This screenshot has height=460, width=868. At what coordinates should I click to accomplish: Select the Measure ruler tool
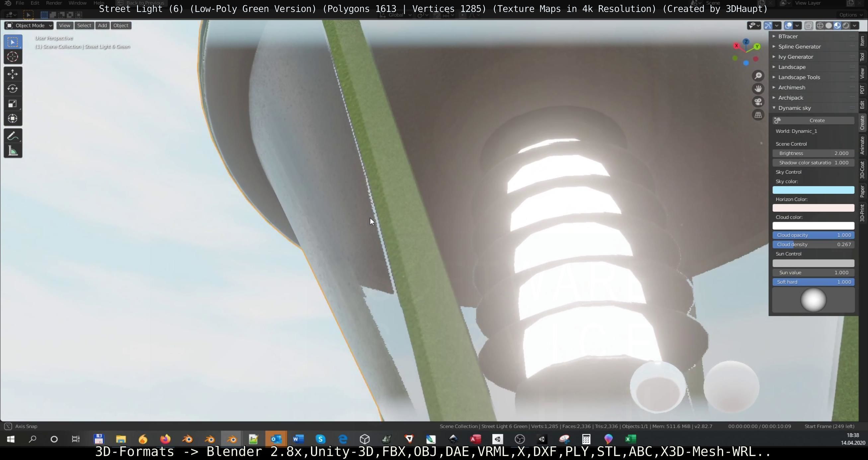tap(13, 151)
